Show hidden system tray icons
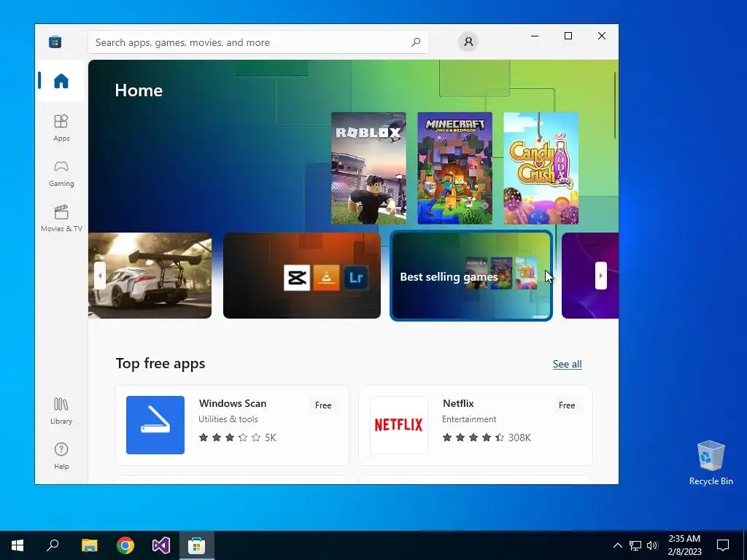 (617, 545)
